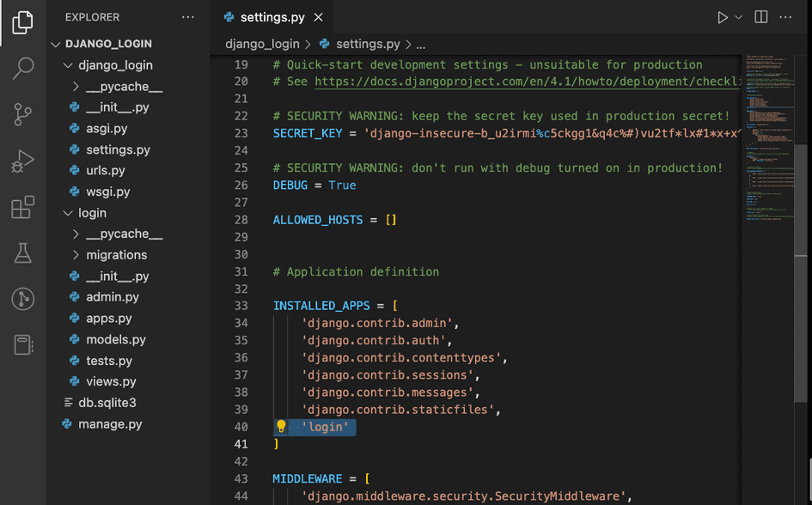Toggle the split editor layout icon
812x505 pixels.
pyautogui.click(x=760, y=17)
